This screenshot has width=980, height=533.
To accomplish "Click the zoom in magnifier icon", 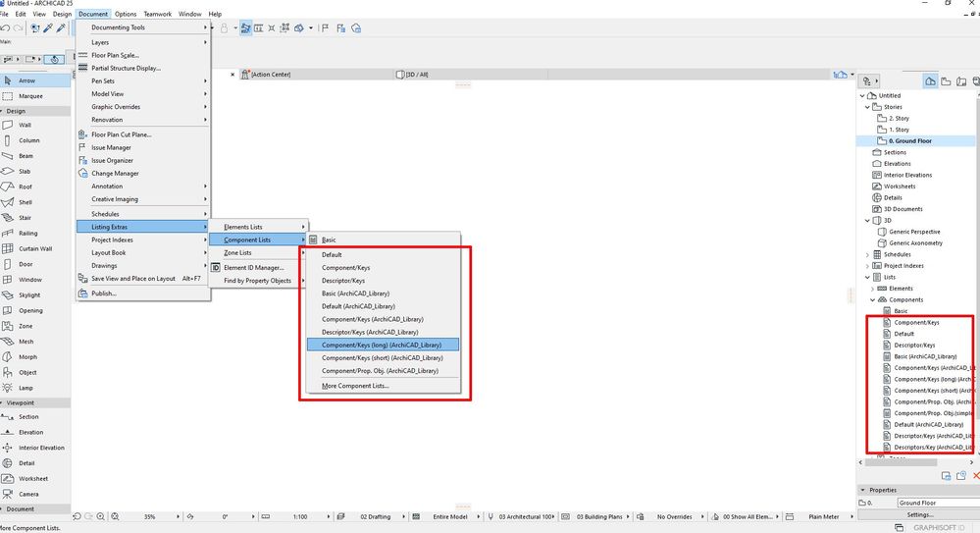I will click(101, 516).
